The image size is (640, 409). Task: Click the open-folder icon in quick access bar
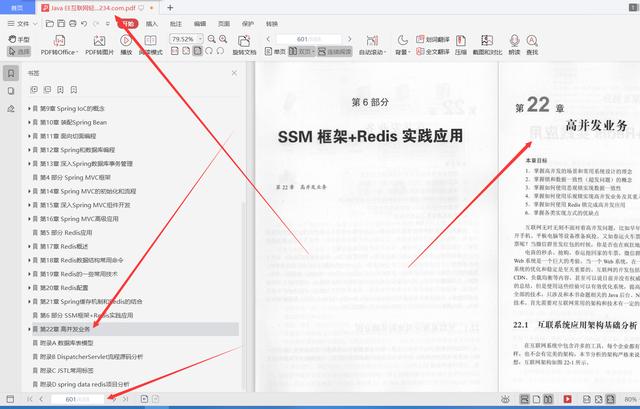pos(49,24)
